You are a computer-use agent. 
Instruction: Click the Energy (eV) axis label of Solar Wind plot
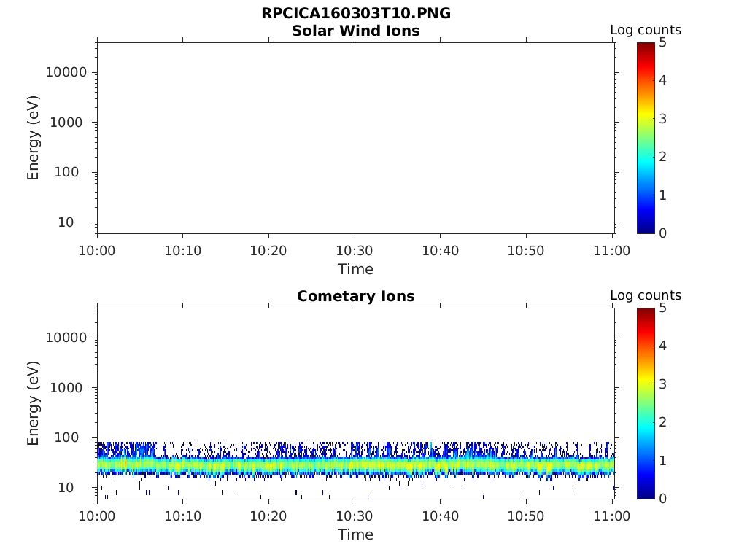[33, 138]
